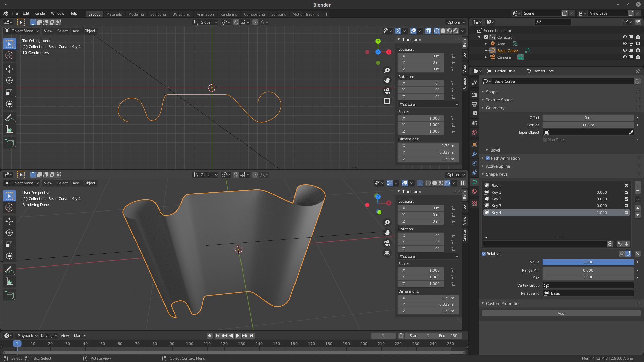This screenshot has width=644, height=362.
Task: Expand the Active Spline panel
Action: (498, 166)
